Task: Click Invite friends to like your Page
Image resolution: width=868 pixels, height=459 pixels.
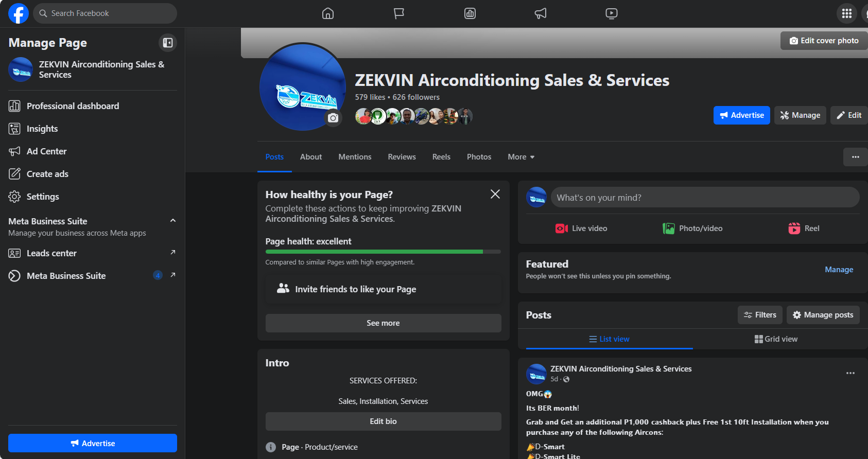Action: [x=383, y=289]
